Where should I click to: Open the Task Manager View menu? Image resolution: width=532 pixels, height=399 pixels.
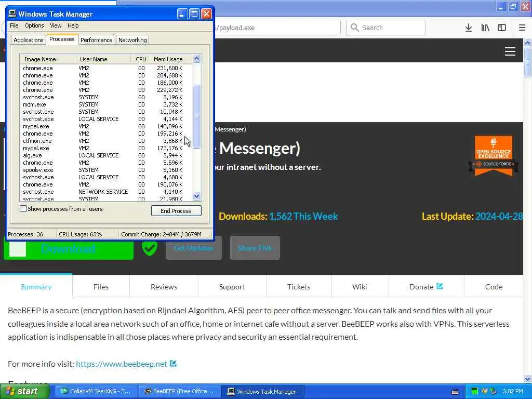[x=56, y=25]
